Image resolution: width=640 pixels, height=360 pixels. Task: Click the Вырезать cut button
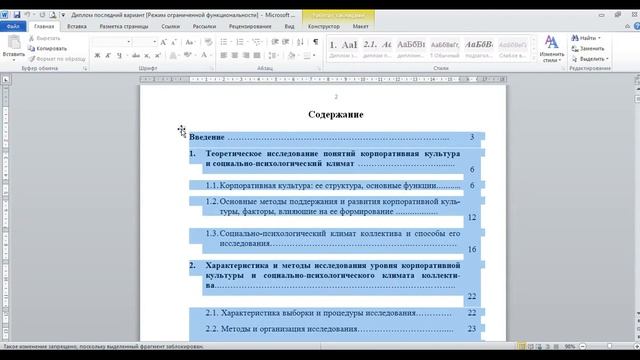pyautogui.click(x=44, y=38)
